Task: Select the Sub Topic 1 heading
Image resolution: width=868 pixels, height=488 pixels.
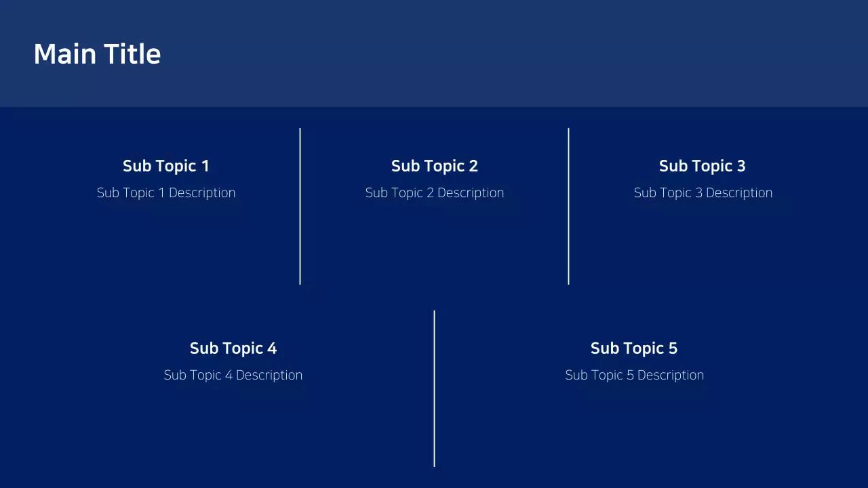Action: click(165, 165)
